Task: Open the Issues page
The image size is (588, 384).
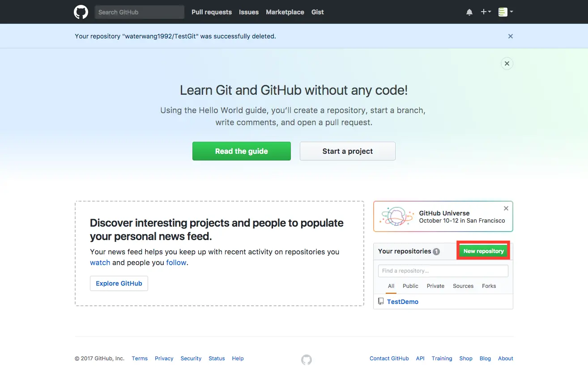Action: click(x=249, y=12)
